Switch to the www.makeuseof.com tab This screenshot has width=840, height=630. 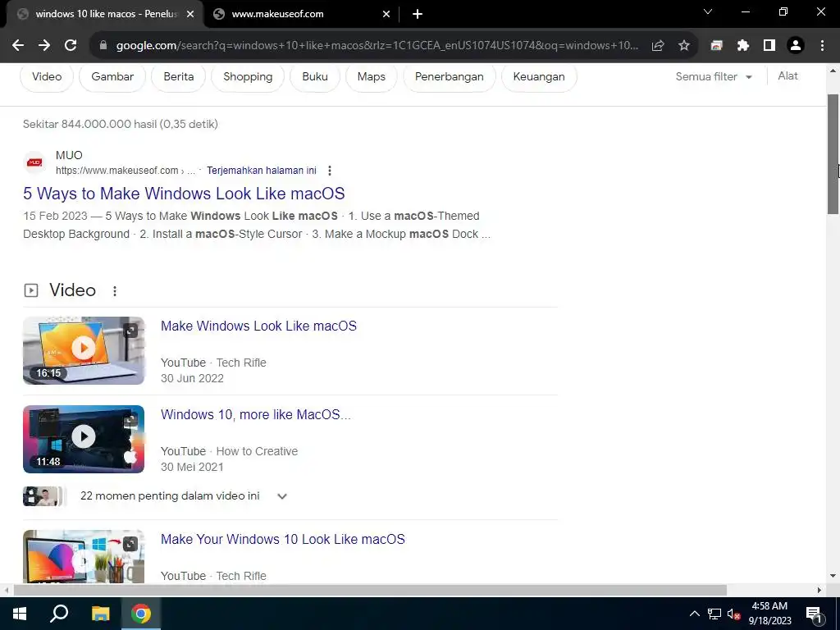[x=302, y=15]
